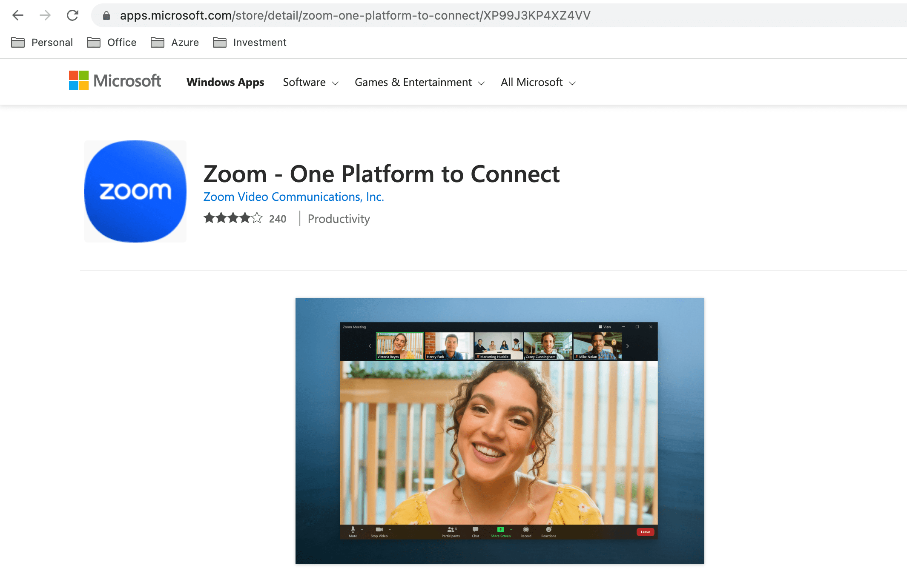This screenshot has height=588, width=907.
Task: Open the Azure bookmarks folder
Action: [x=175, y=43]
